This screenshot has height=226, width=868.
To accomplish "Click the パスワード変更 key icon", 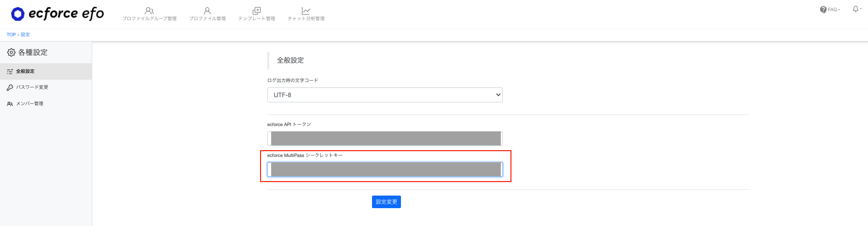I will pos(10,87).
